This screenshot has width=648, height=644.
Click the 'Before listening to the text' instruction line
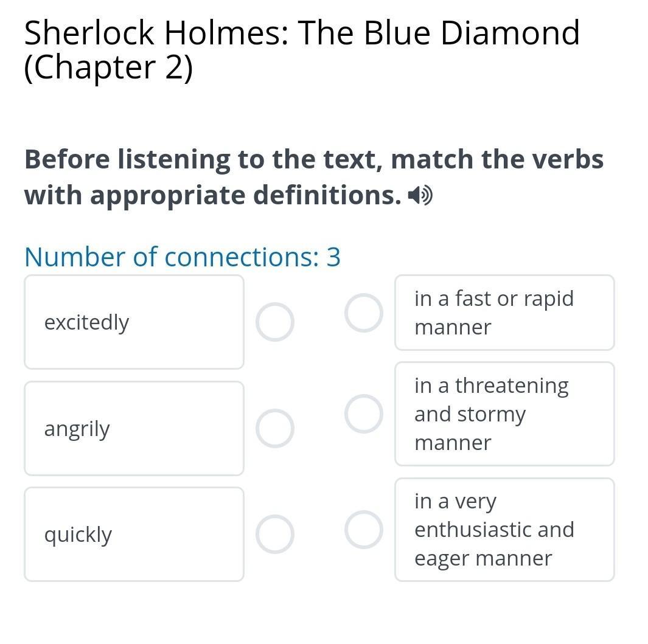click(313, 159)
